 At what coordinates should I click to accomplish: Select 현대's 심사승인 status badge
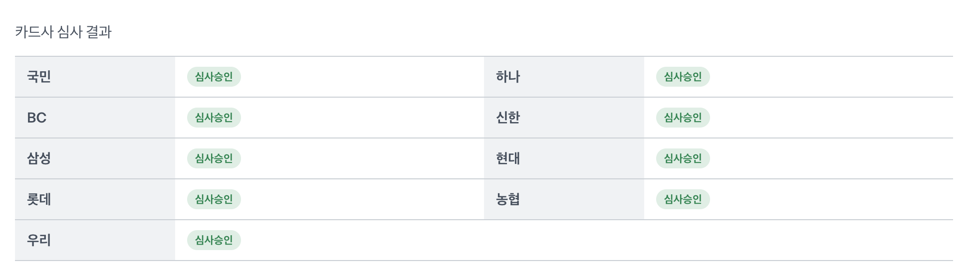click(x=683, y=158)
